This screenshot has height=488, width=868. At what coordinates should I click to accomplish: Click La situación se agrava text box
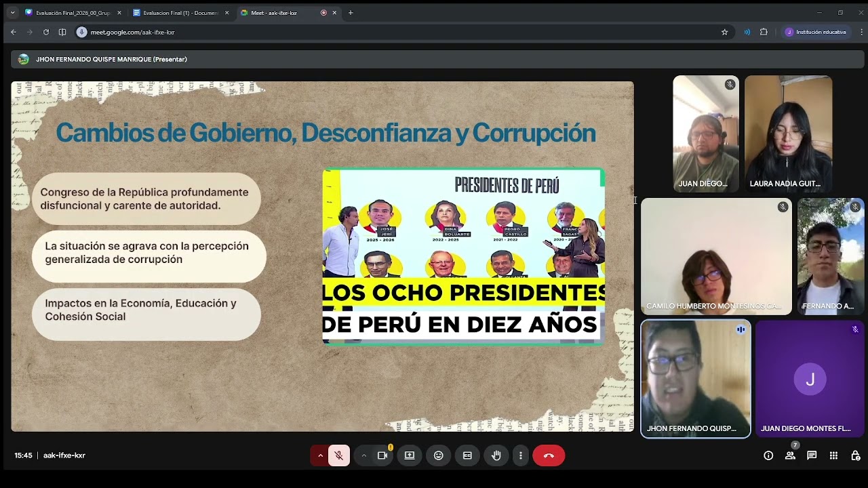point(149,256)
